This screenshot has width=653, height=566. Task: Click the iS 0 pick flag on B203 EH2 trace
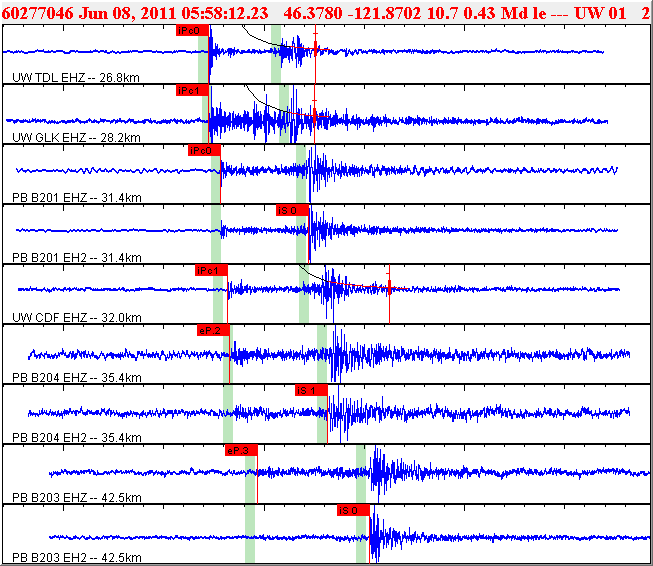pos(353,510)
